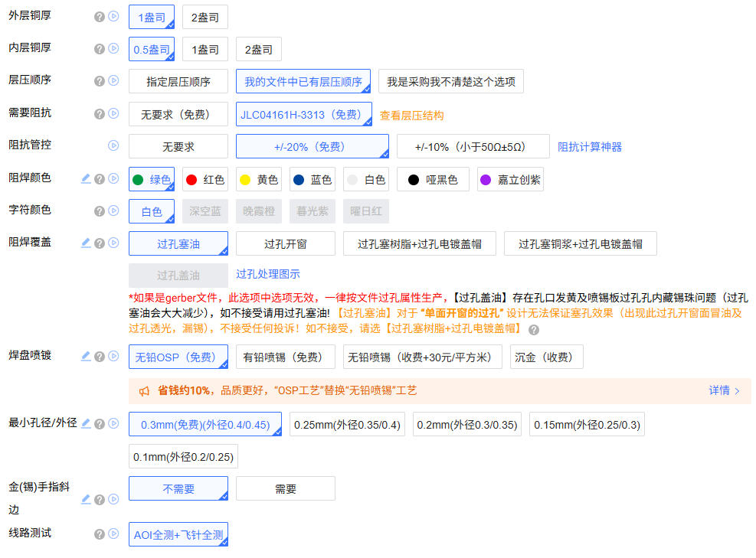Choose 沉金（收费） surface finish
This screenshot has width=756, height=558.
(x=547, y=357)
